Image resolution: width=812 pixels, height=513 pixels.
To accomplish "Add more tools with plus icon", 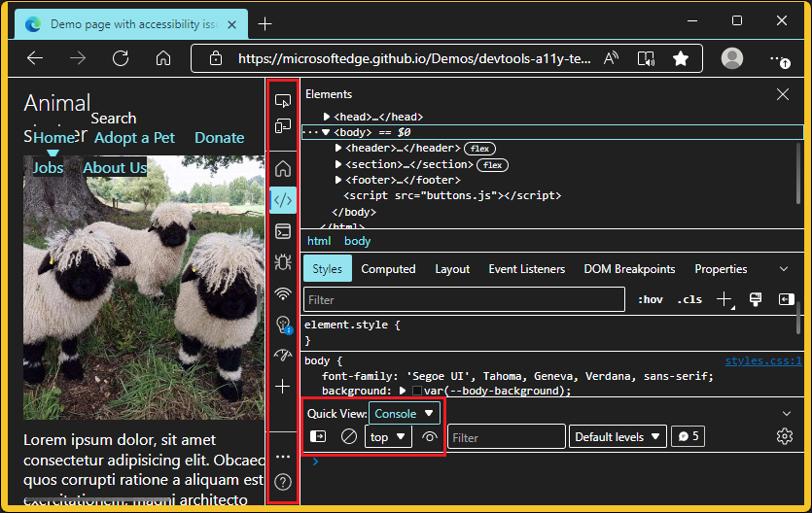I will click(283, 387).
